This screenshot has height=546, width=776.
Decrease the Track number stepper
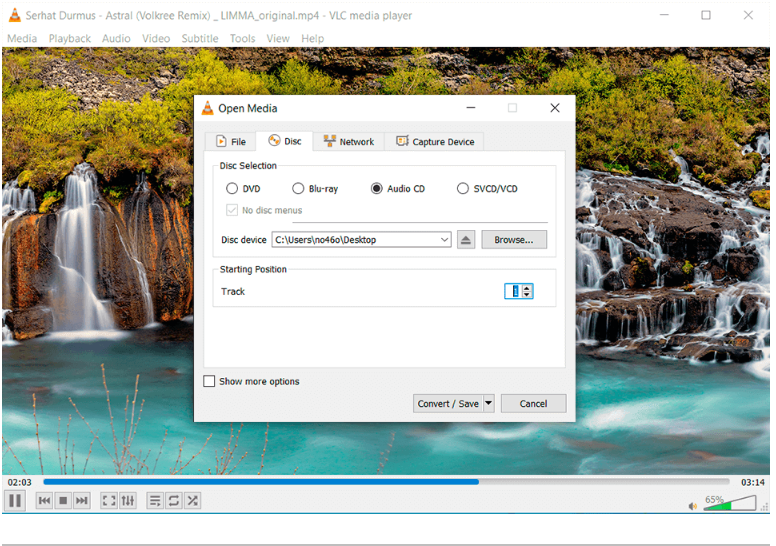tap(527, 295)
